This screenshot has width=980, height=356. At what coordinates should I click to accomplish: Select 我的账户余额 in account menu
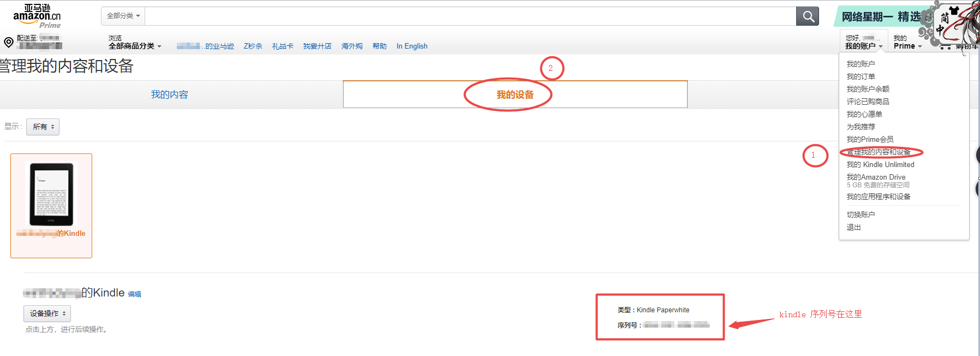coord(868,89)
